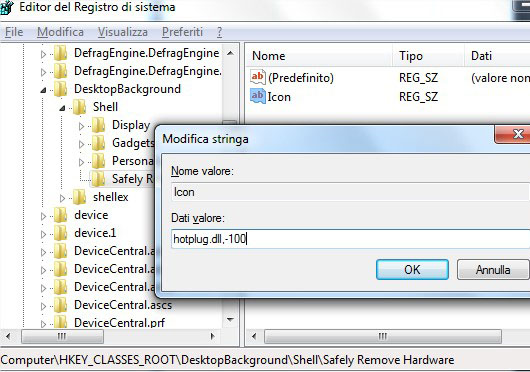Select the Safely Remove Hardware folder icon

pyautogui.click(x=98, y=179)
